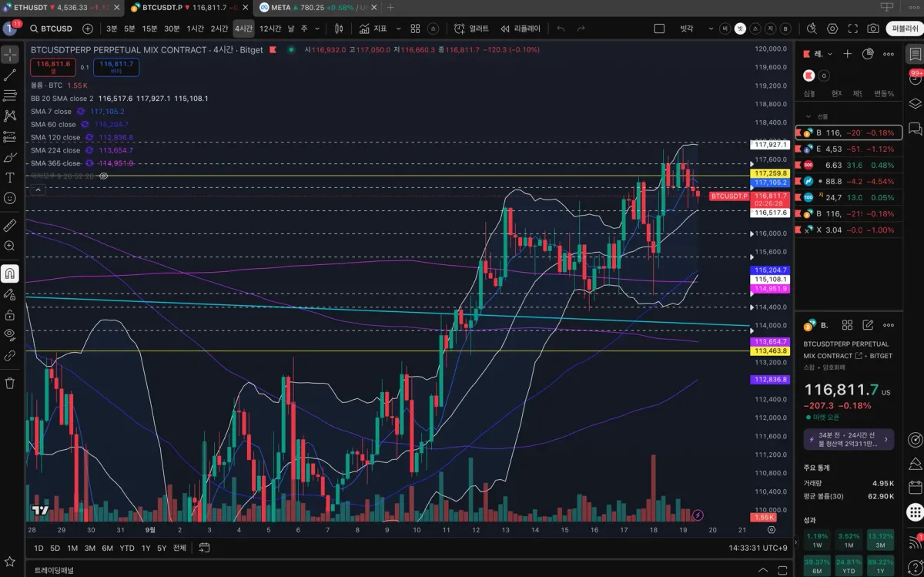Activate the zoom-in tool in left toolbar
Viewport: 924px width, 577px height.
click(x=10, y=246)
